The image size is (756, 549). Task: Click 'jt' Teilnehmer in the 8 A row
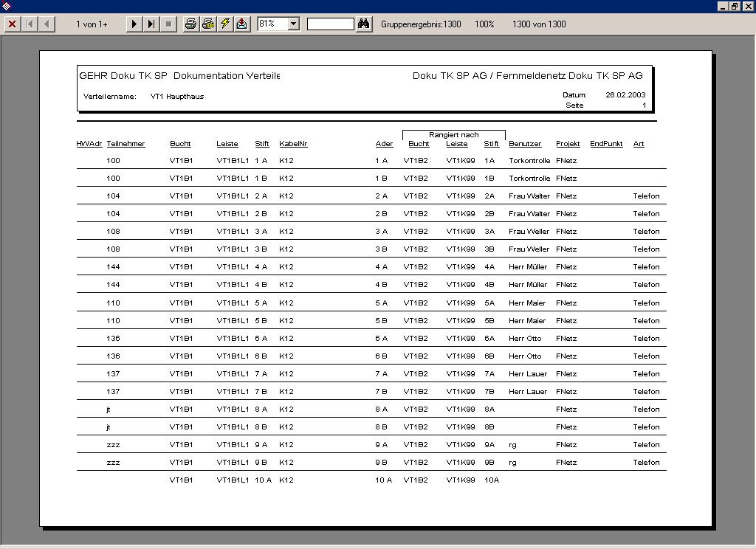pos(109,410)
